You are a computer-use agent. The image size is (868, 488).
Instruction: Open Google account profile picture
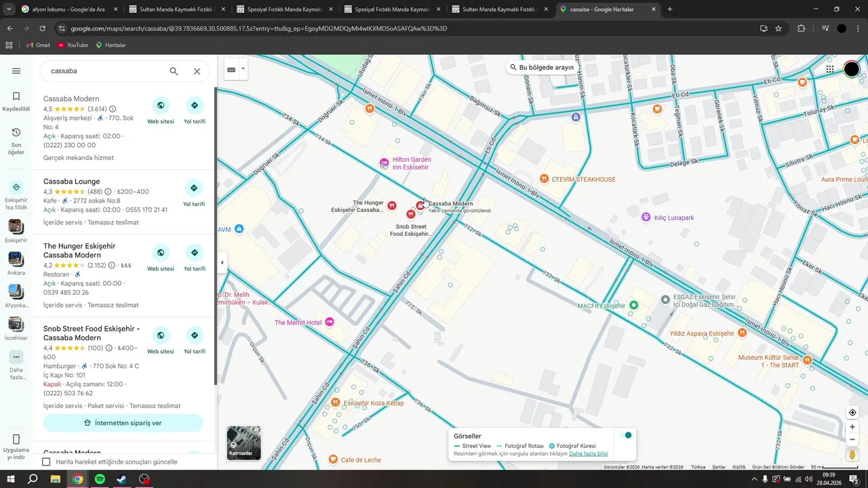852,69
